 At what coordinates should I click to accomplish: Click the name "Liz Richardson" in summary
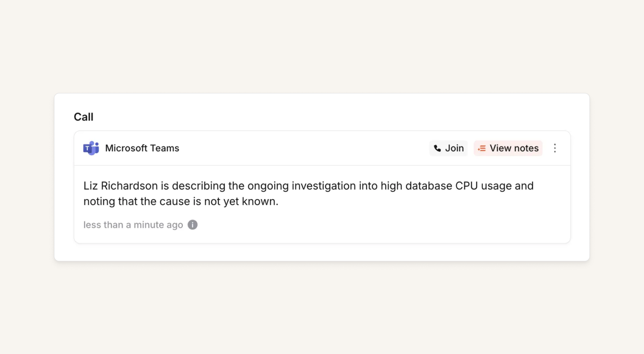click(x=120, y=186)
